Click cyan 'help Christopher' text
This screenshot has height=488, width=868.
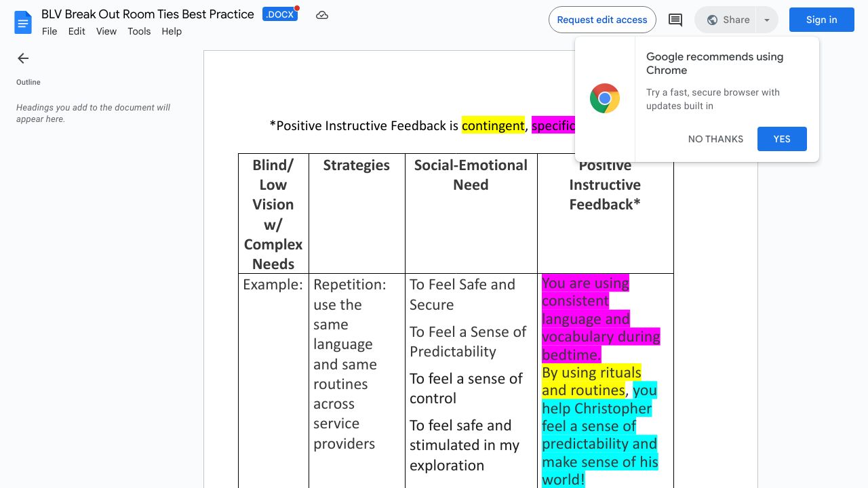click(x=597, y=409)
